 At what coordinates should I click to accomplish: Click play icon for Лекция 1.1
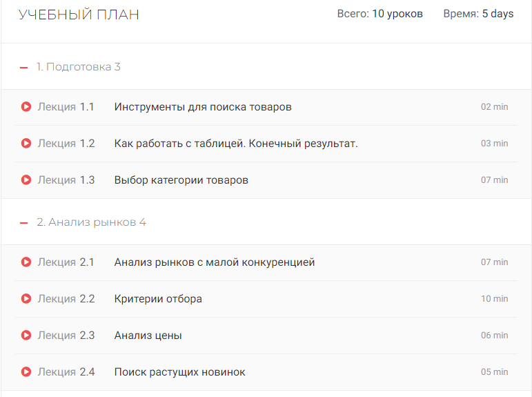tap(26, 107)
